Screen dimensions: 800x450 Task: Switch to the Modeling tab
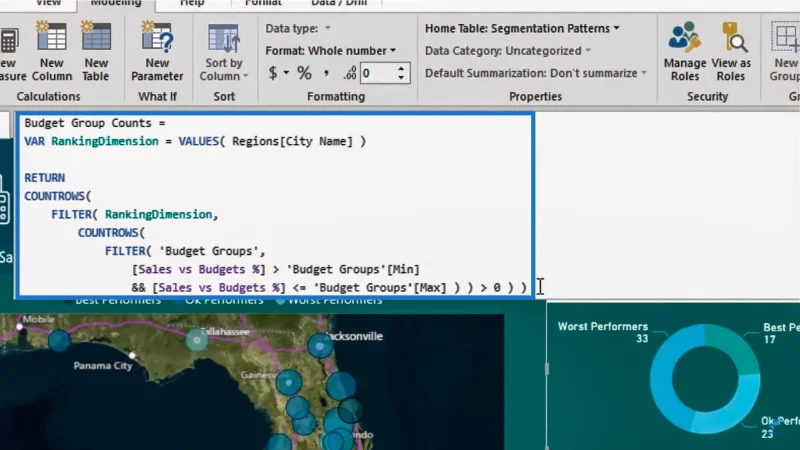(116, 4)
